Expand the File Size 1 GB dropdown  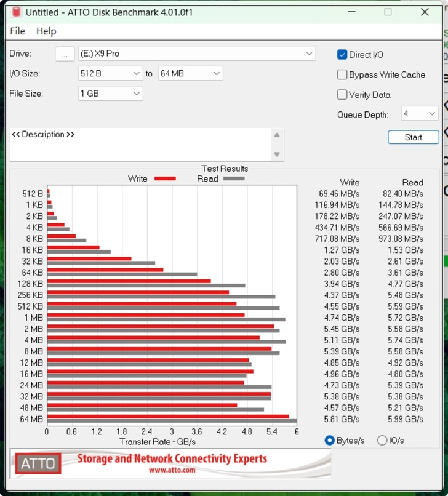click(x=111, y=94)
